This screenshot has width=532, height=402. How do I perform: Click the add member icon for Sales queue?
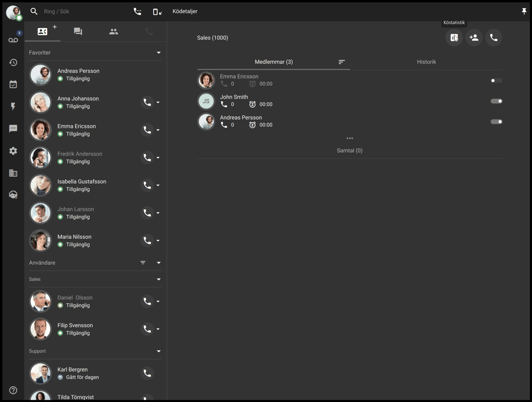pyautogui.click(x=474, y=38)
